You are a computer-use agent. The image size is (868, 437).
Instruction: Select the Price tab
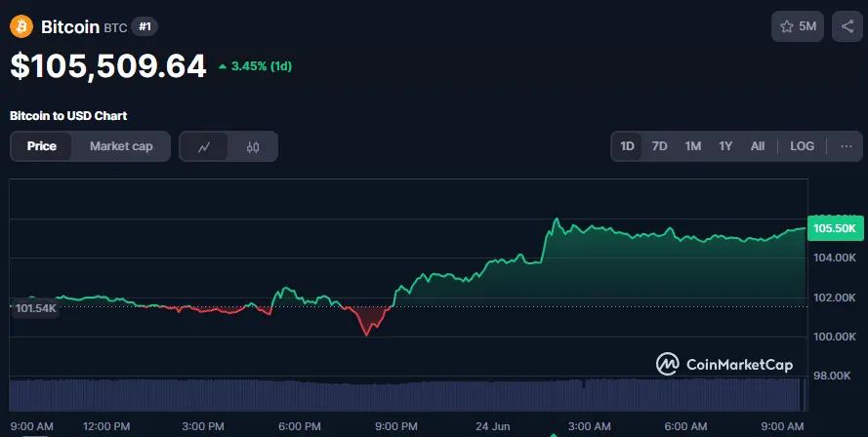pyautogui.click(x=42, y=146)
